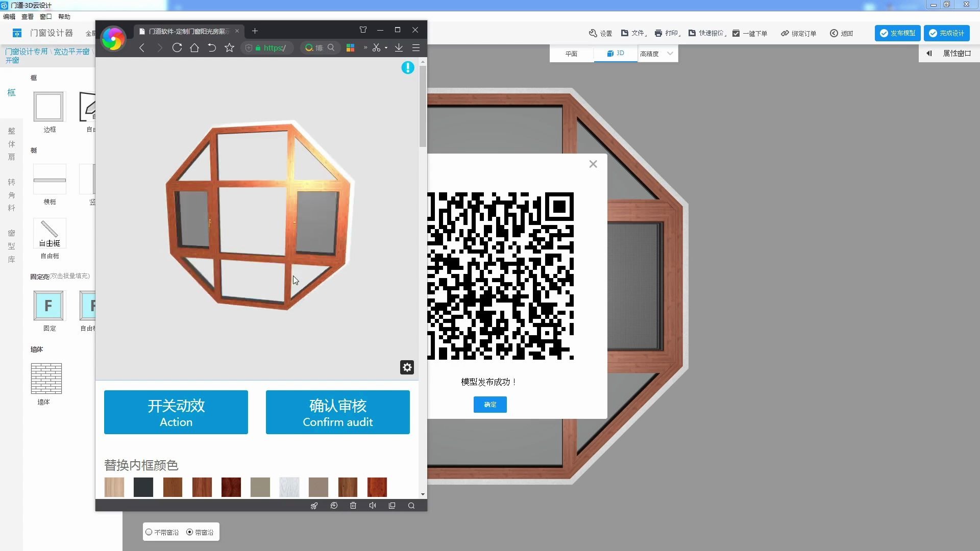The height and width of the screenshot is (551, 980).
Task: Go back in the browser window
Action: tap(142, 47)
